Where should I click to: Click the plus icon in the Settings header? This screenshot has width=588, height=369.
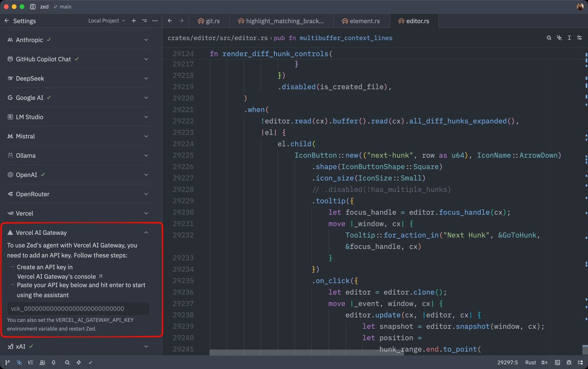point(134,21)
